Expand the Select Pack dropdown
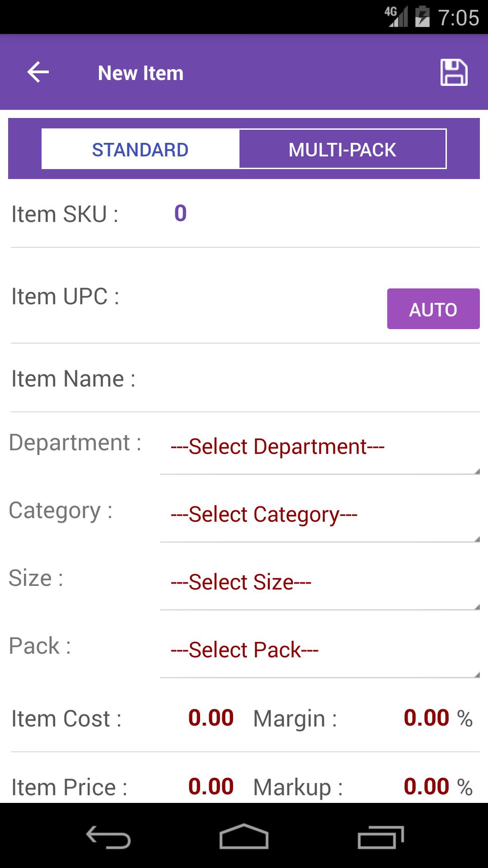Viewport: 488px width, 868px height. (319, 651)
